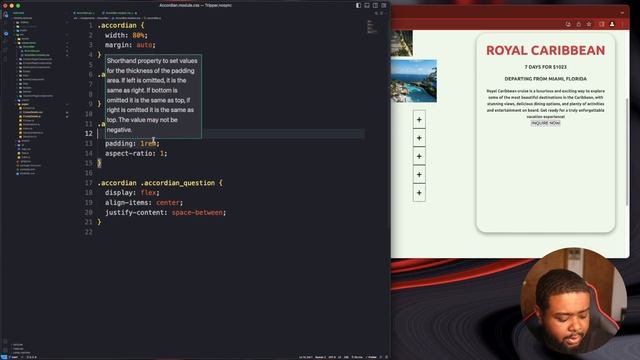Click the ROYAL CARIBBEAN heading in browser

pos(545,50)
